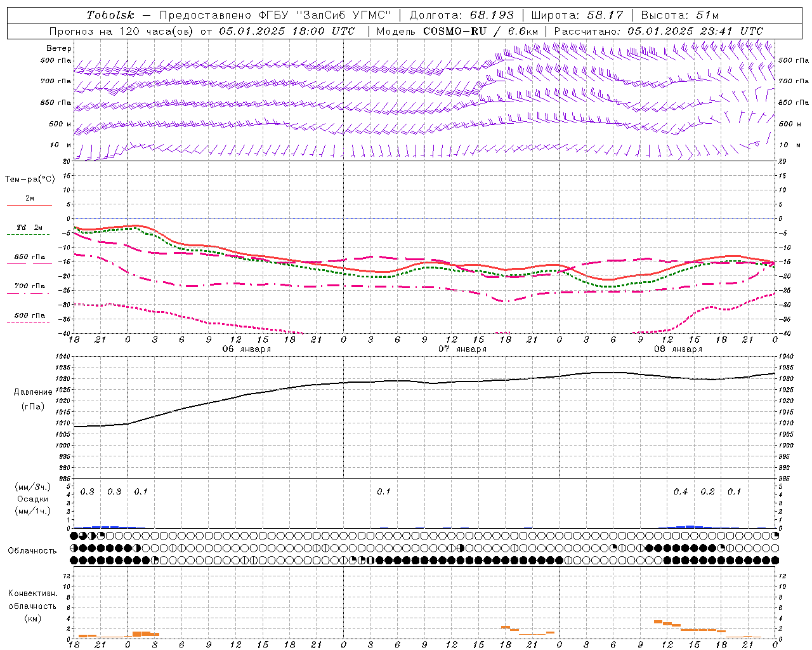This screenshot has height=650, width=812.
Task: Click the 700 гПа temperature legend entry
Action: (x=30, y=286)
